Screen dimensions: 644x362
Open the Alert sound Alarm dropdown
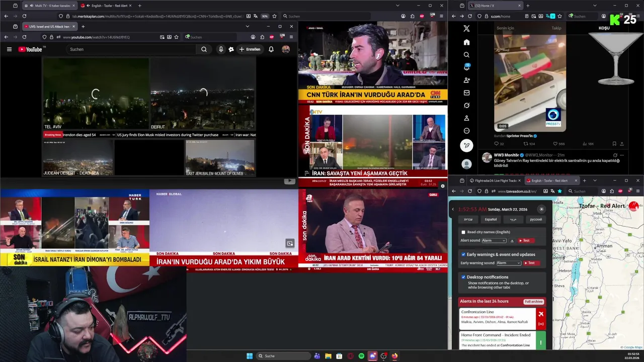[x=494, y=240]
